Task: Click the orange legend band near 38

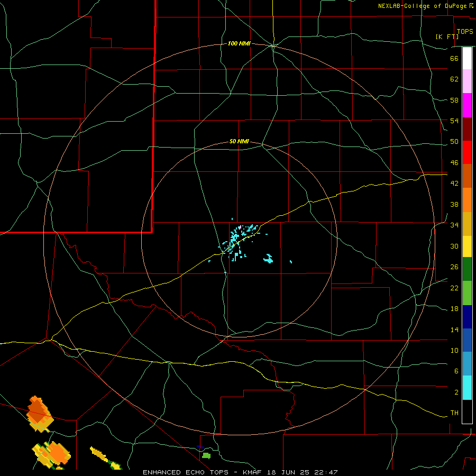Action: [467, 200]
